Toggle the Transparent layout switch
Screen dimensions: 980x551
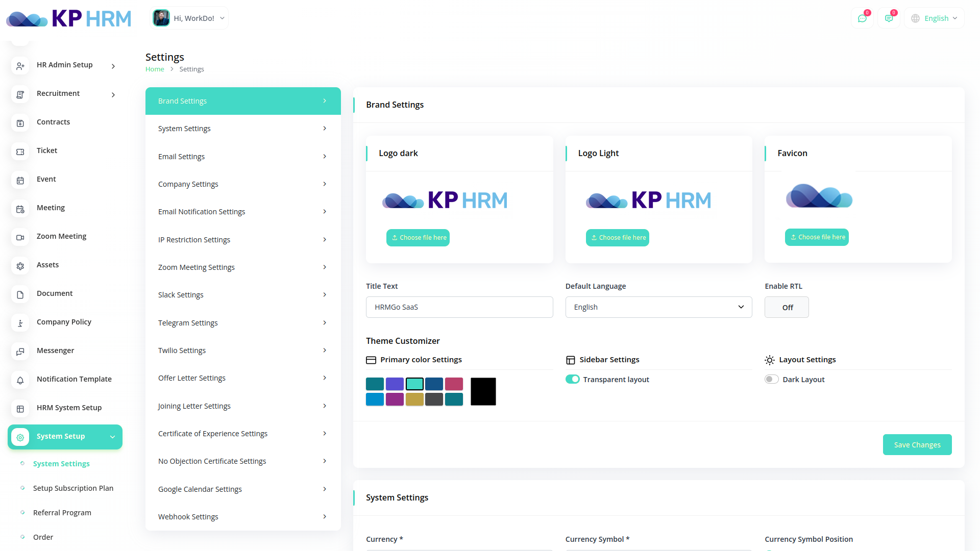point(573,379)
